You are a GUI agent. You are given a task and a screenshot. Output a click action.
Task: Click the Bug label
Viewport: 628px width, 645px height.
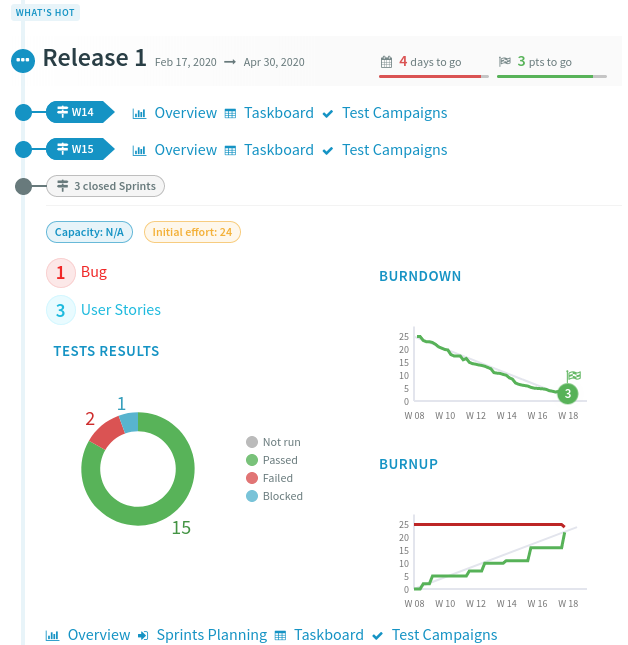tap(94, 272)
